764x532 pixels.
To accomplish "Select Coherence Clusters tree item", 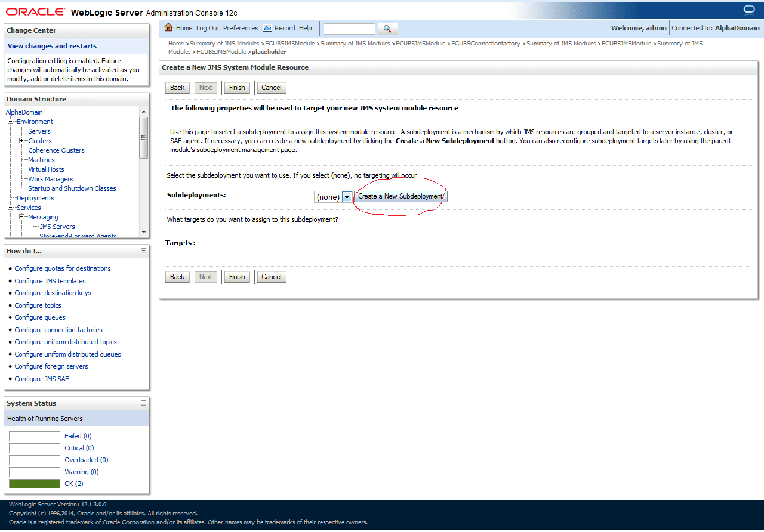I will 56,150.
